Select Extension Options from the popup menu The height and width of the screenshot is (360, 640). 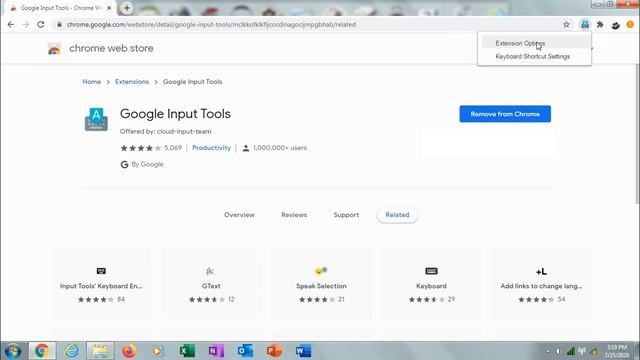point(535,43)
